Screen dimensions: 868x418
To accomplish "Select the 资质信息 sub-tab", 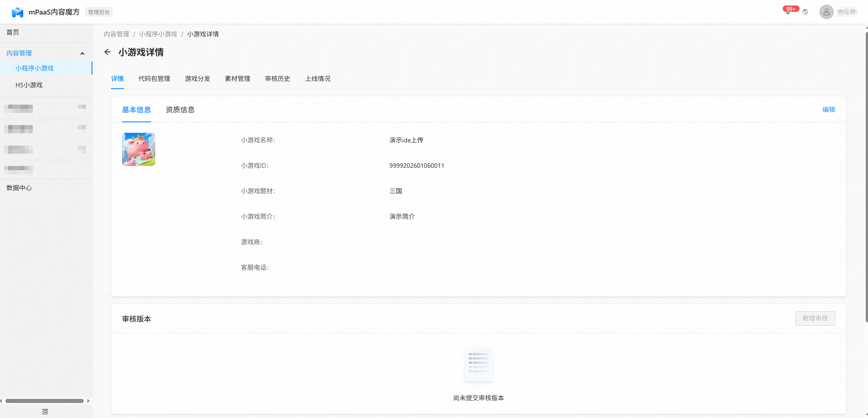I will (x=180, y=110).
